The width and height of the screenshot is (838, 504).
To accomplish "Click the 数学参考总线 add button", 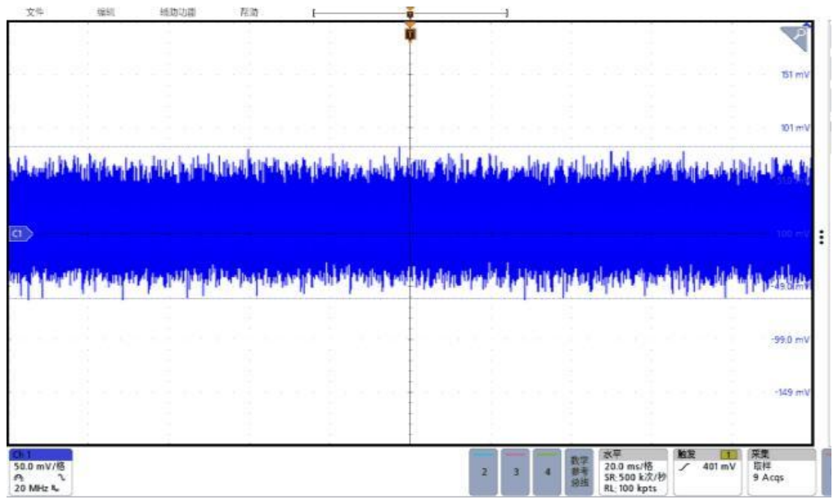I will click(x=580, y=472).
